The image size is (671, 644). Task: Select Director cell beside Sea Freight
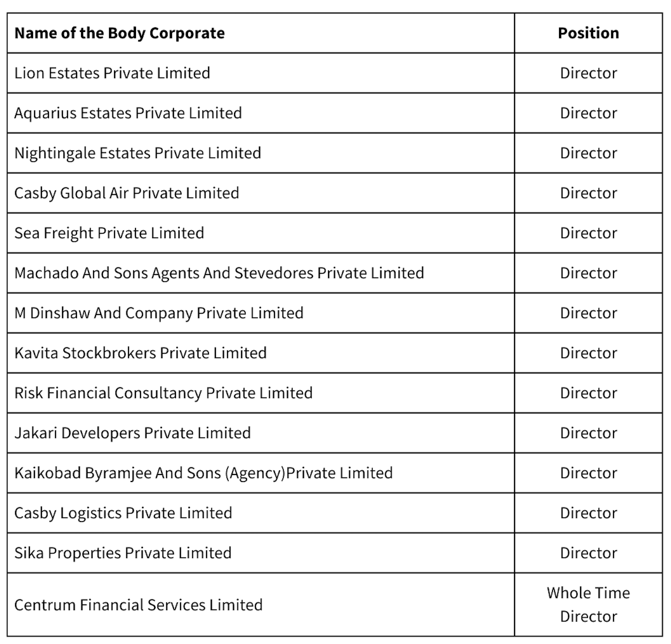click(x=588, y=233)
